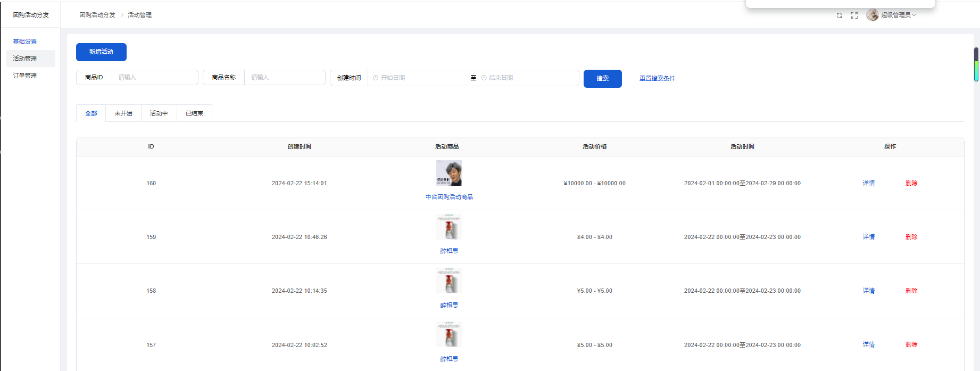
Task: Click the clock icon in start date field
Action: click(x=376, y=78)
